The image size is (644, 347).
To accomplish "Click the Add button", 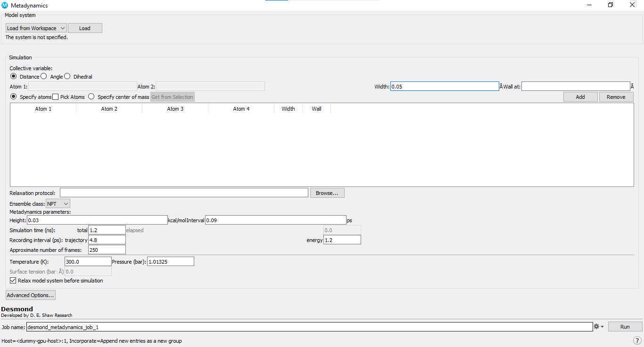I will coord(580,97).
